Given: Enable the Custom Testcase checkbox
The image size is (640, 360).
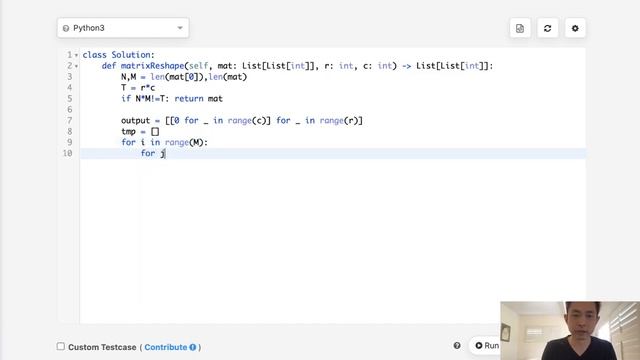Looking at the screenshot, I should [x=61, y=347].
